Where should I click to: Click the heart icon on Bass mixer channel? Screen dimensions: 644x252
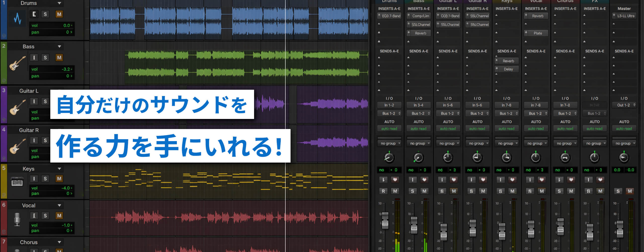[x=424, y=180]
